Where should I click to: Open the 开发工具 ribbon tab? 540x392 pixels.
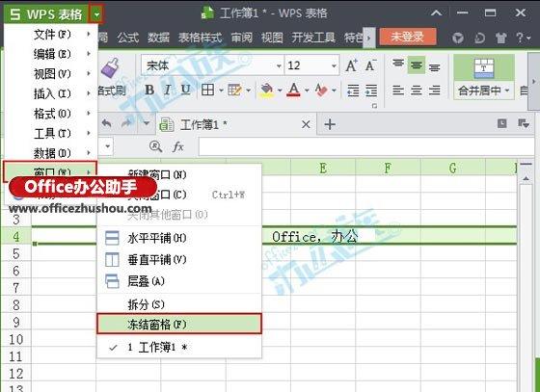pyautogui.click(x=313, y=38)
